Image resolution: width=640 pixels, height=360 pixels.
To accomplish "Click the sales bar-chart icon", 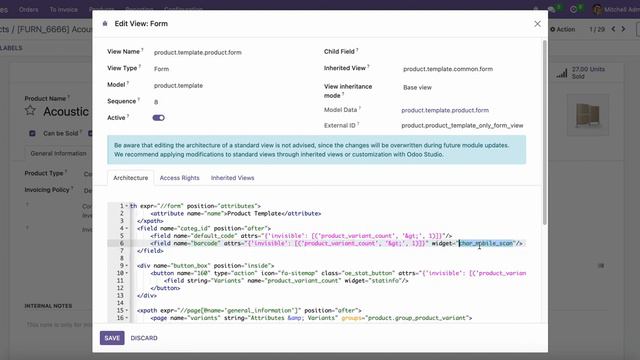I will pyautogui.click(x=562, y=73).
